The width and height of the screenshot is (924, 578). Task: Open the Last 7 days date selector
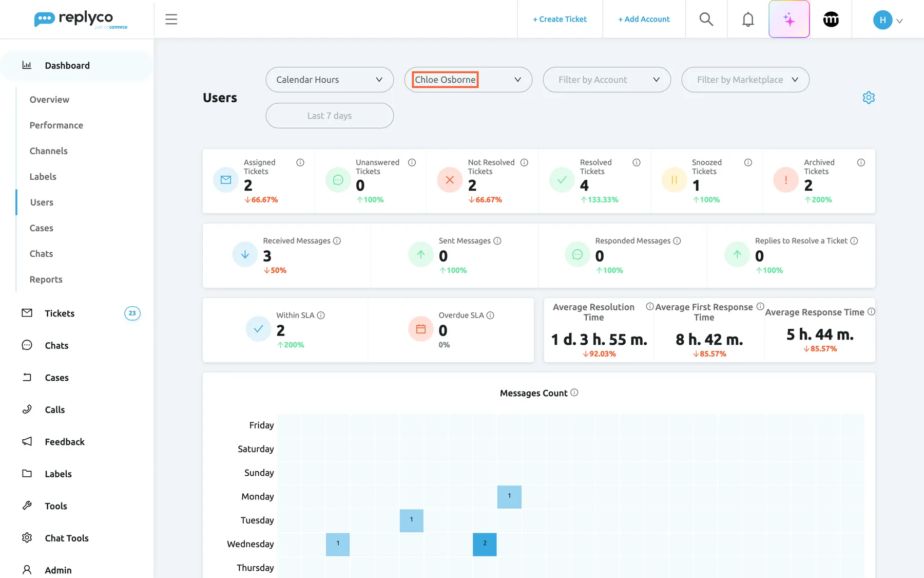[x=330, y=116]
